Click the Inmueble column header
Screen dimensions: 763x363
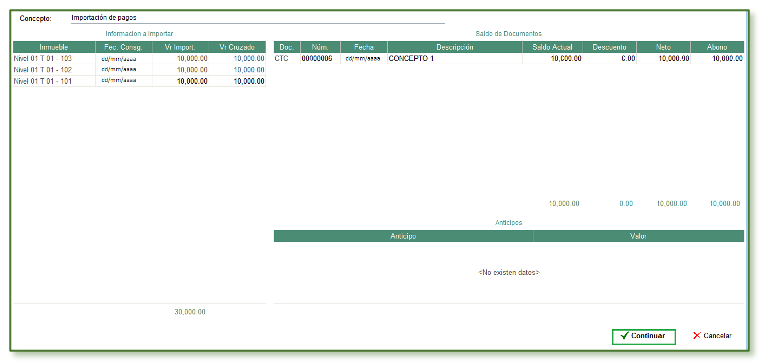tap(54, 47)
